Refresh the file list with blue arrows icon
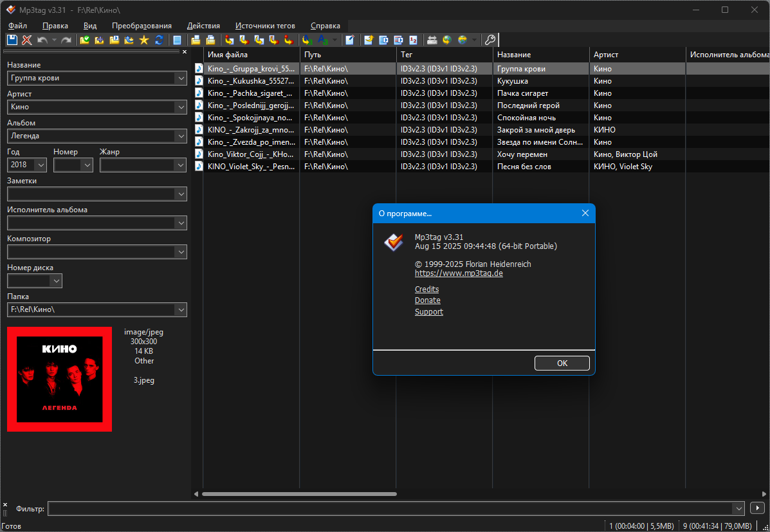 point(159,41)
